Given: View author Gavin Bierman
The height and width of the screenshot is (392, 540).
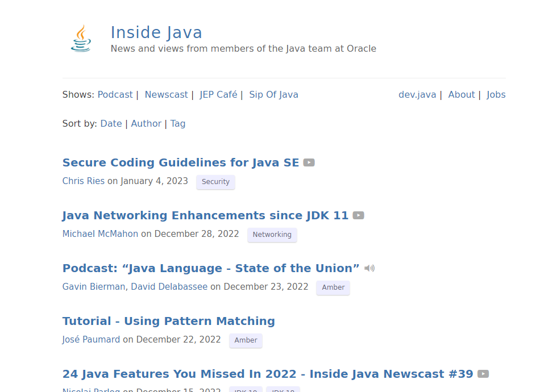Looking at the screenshot, I should [94, 287].
